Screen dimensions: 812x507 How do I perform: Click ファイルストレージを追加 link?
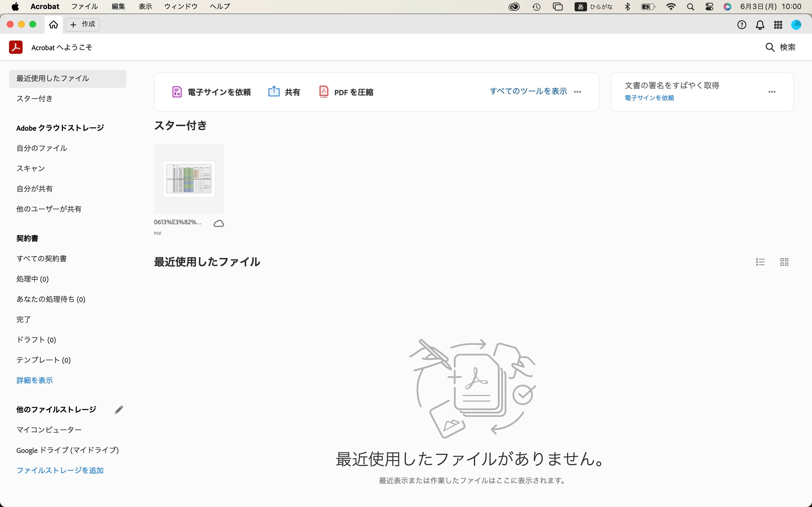coord(60,470)
